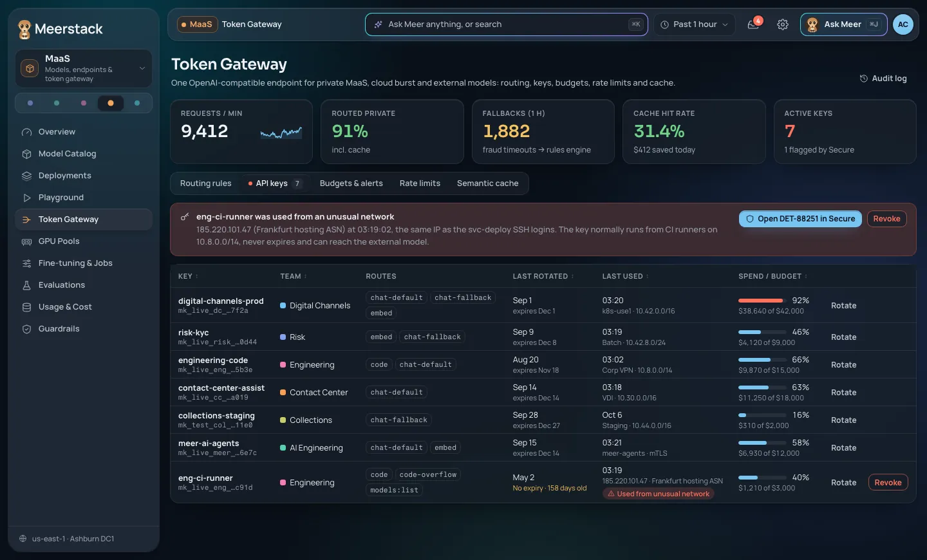Revoke key from the alert banner
The image size is (927, 560).
886,219
